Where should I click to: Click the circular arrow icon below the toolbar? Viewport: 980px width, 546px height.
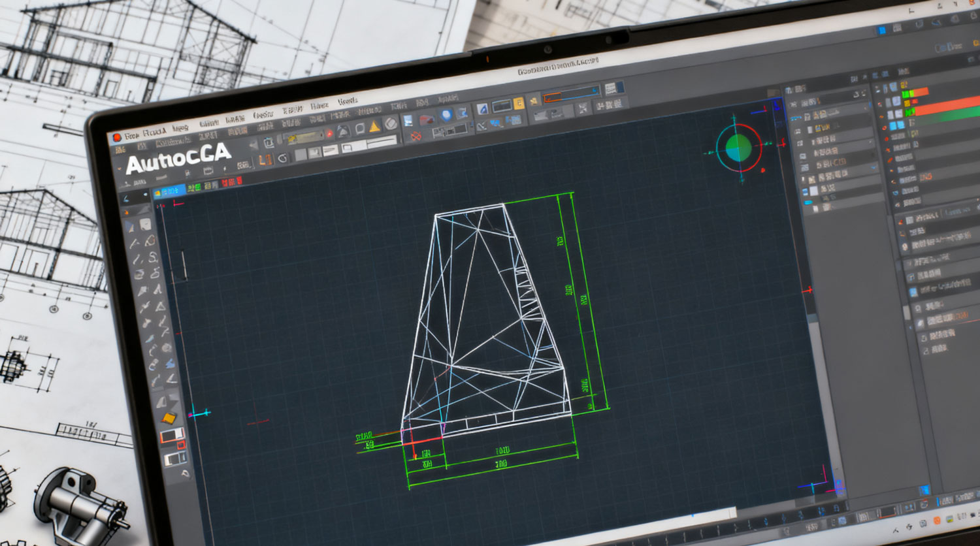pyautogui.click(x=282, y=158)
